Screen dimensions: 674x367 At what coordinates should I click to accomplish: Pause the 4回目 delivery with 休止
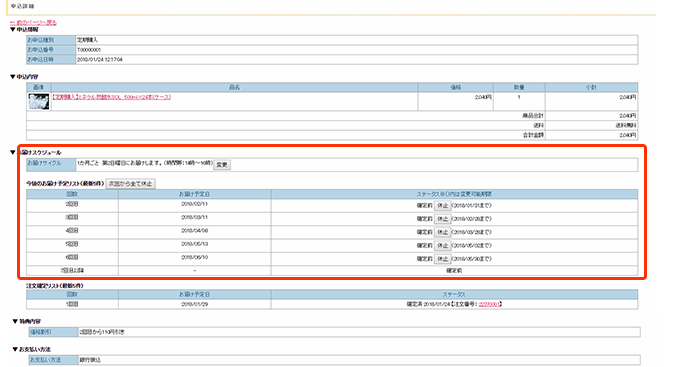(442, 232)
